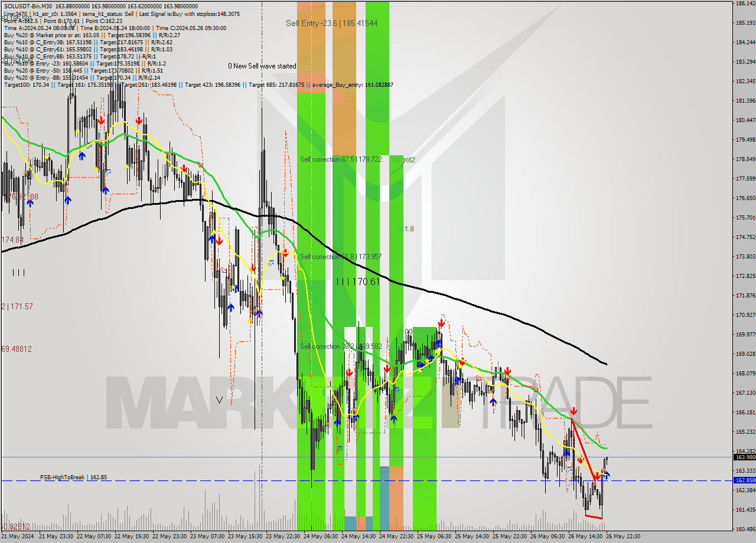
Task: Click price axis value 175.700
Action: [745, 217]
